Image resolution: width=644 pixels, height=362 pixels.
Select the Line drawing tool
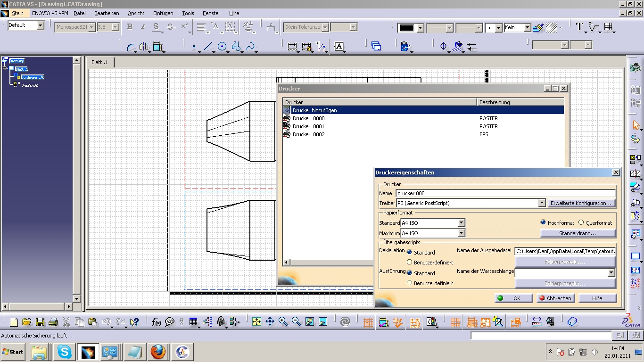pyautogui.click(x=208, y=46)
